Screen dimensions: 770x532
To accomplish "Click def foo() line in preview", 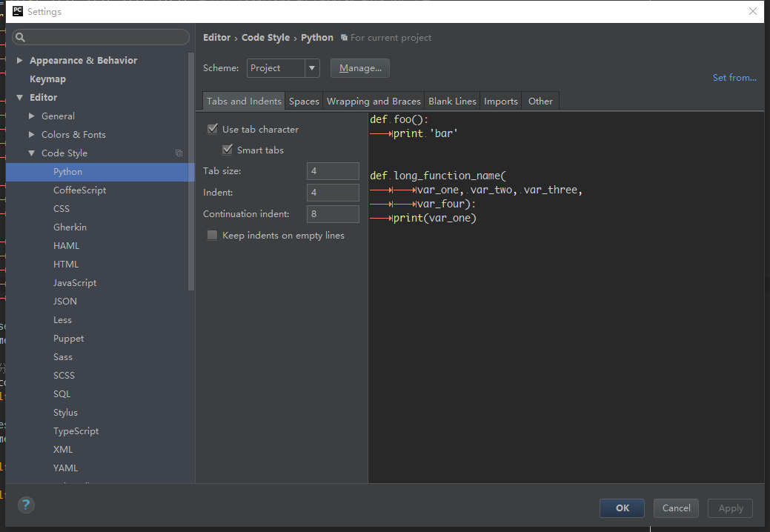I will click(x=399, y=119).
